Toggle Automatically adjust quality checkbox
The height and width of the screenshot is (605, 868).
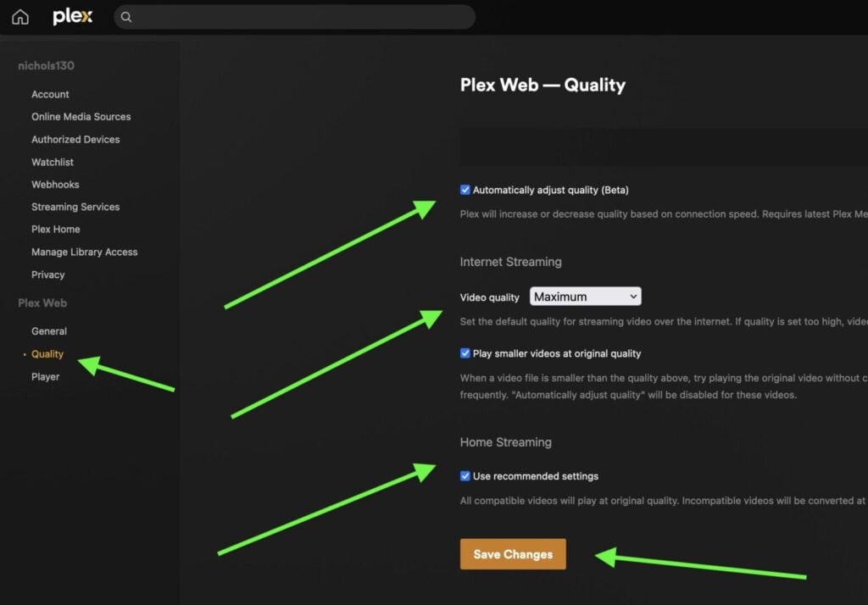pos(465,190)
